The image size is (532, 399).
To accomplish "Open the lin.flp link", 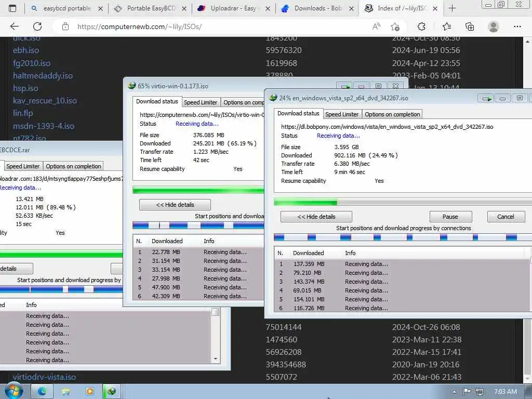I will point(23,113).
